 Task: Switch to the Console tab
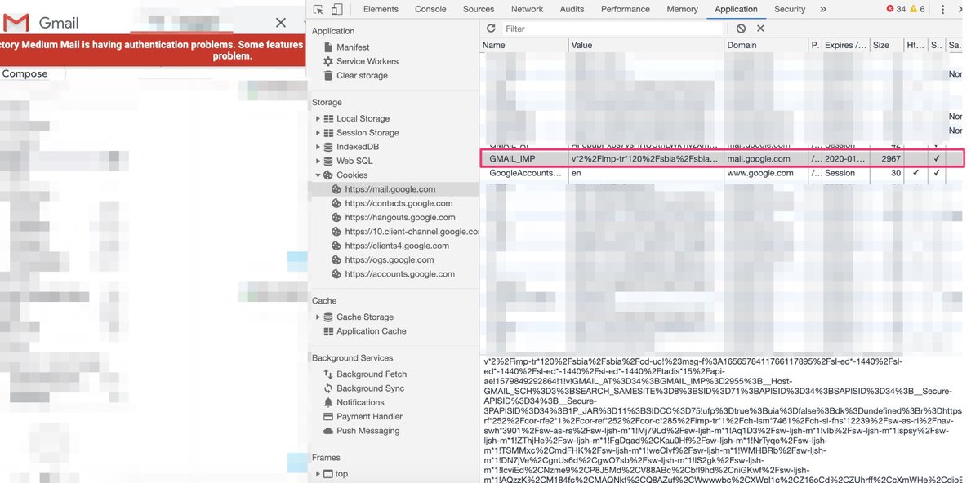pos(430,9)
